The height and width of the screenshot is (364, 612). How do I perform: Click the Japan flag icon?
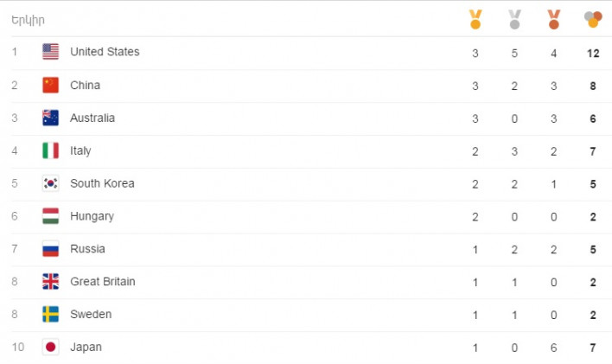coord(51,348)
